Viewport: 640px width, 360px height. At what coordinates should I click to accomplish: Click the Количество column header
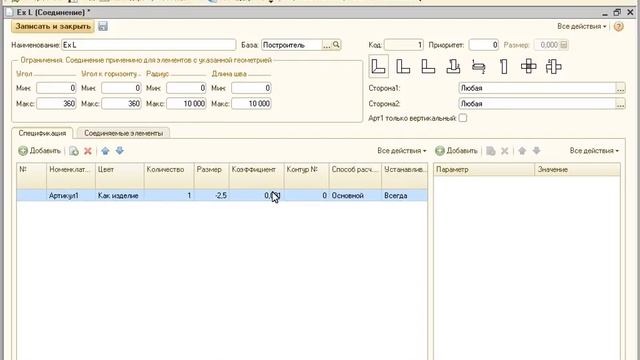pyautogui.click(x=169, y=176)
